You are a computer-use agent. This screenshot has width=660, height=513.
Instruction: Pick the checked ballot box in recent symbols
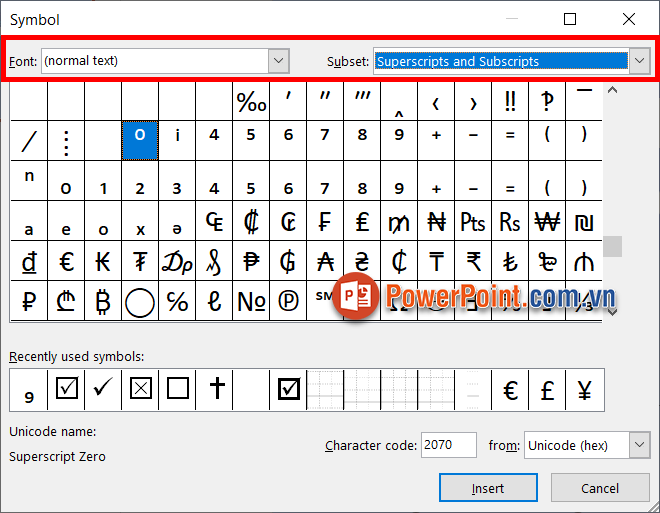coord(66,390)
